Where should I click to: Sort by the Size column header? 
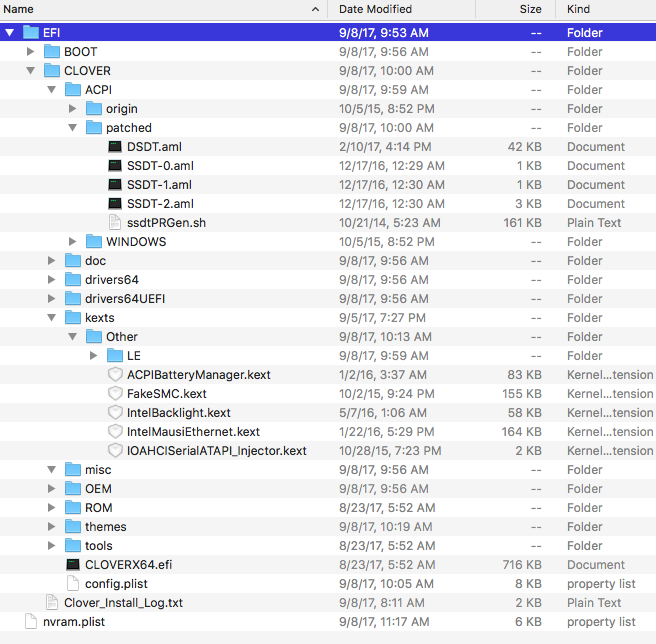point(530,9)
